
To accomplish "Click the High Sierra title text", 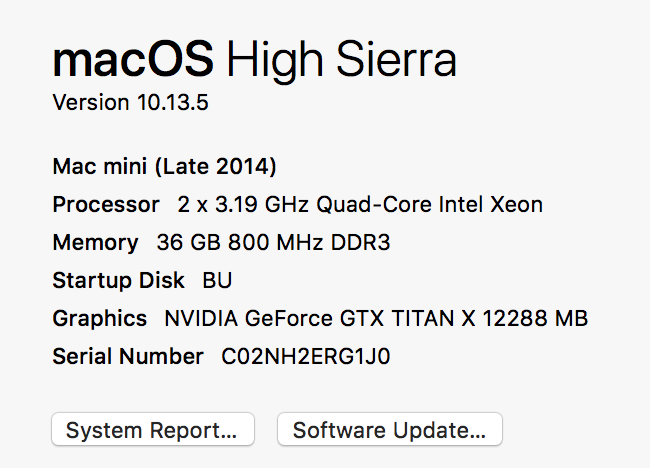I will click(x=341, y=62).
